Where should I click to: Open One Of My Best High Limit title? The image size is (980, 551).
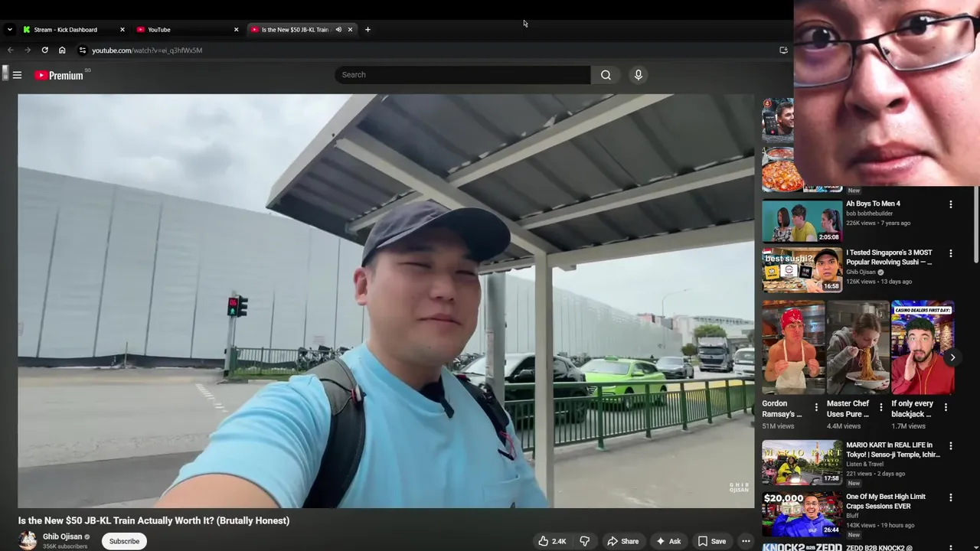pos(886,501)
